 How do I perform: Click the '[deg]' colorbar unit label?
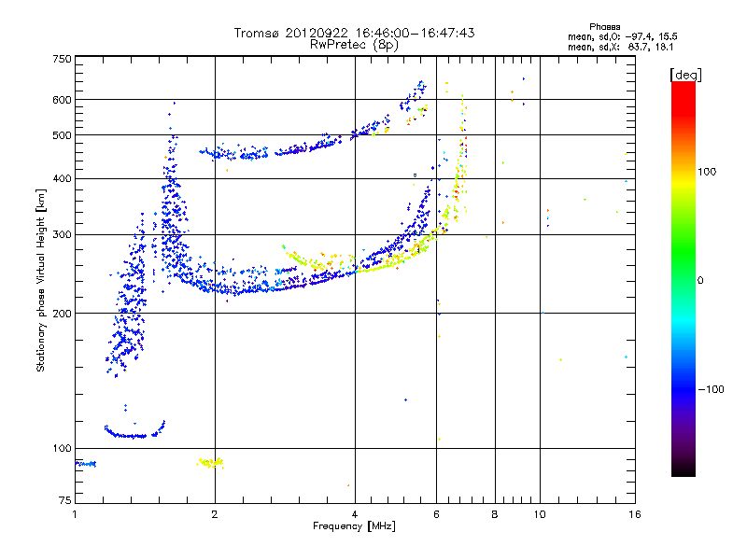(685, 75)
